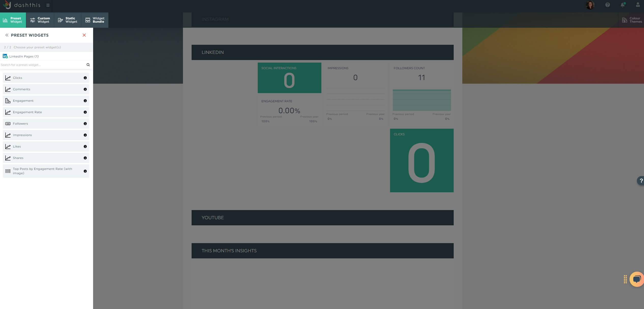The image size is (644, 309).
Task: Toggle info icon next to Impressions
Action: tap(85, 135)
